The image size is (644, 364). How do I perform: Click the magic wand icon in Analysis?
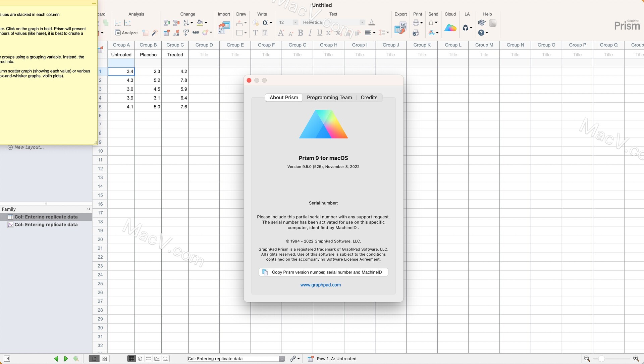(155, 33)
